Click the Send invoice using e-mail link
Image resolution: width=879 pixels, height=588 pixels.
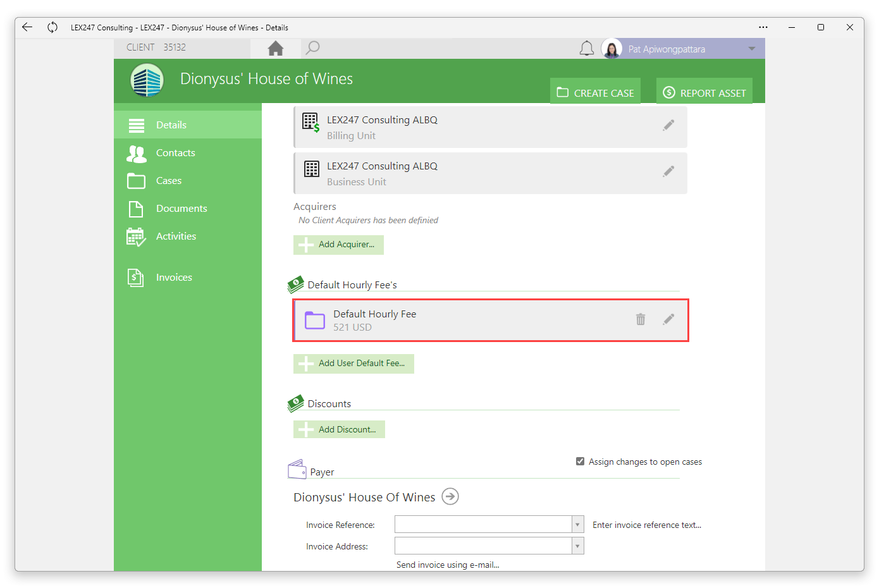[448, 565]
